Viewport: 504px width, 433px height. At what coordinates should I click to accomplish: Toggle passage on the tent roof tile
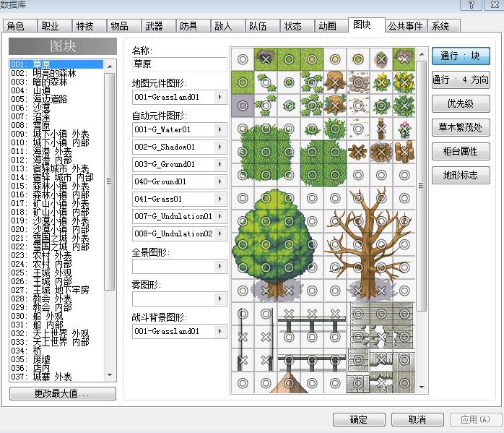pyautogui.click(x=289, y=383)
